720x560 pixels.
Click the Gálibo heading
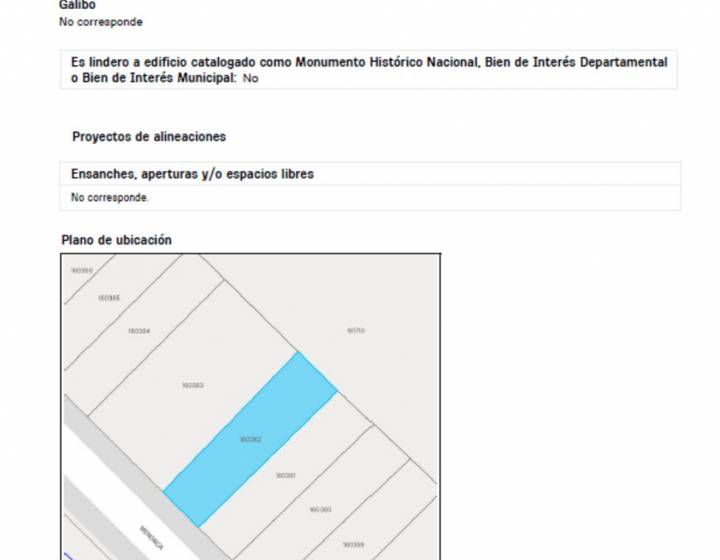pyautogui.click(x=77, y=5)
